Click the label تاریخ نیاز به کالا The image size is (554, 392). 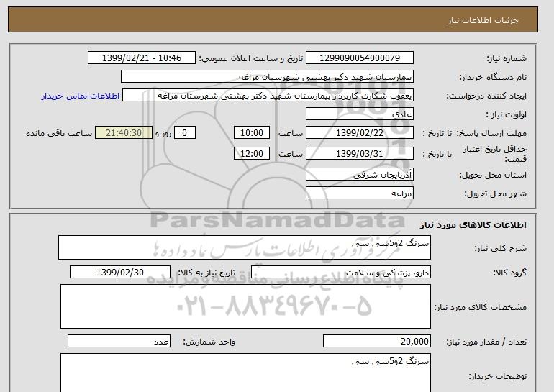click(206, 273)
